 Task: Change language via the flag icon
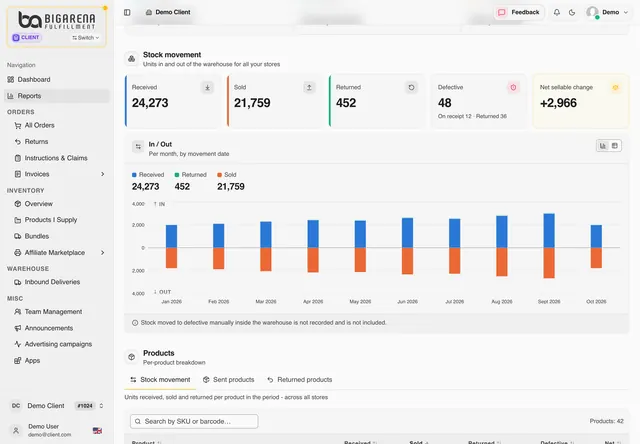[97, 431]
